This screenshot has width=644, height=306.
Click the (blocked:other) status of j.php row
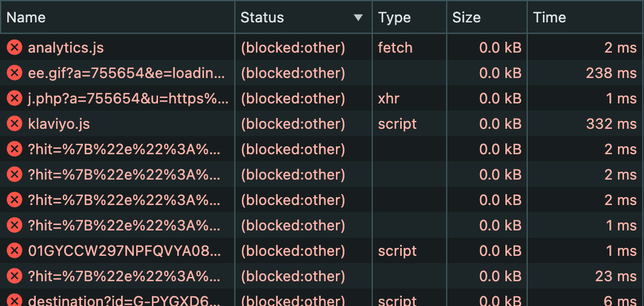tap(293, 99)
